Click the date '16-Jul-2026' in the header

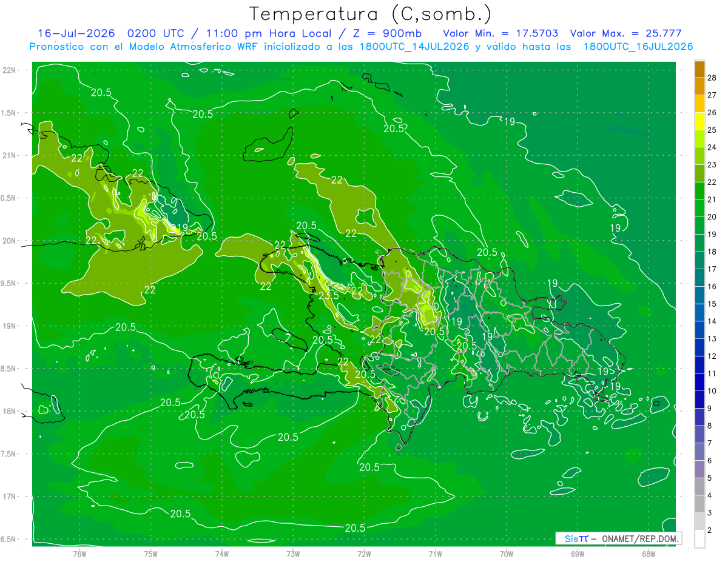[x=76, y=33]
